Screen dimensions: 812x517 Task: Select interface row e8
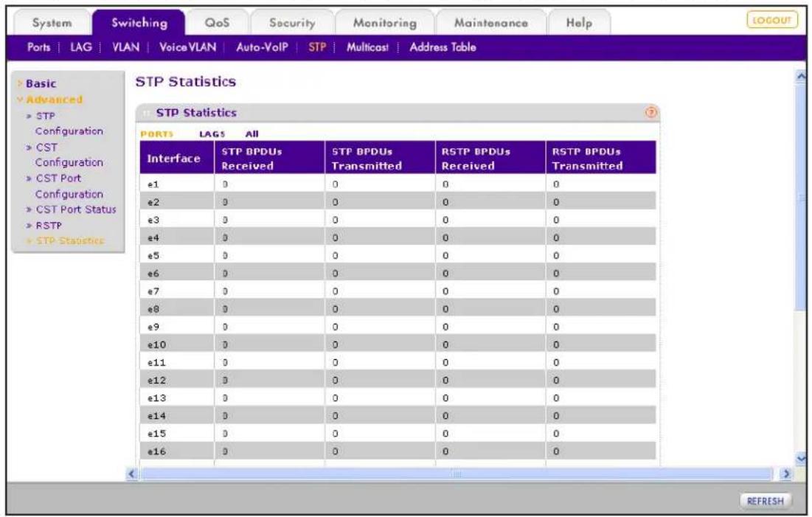(398, 309)
